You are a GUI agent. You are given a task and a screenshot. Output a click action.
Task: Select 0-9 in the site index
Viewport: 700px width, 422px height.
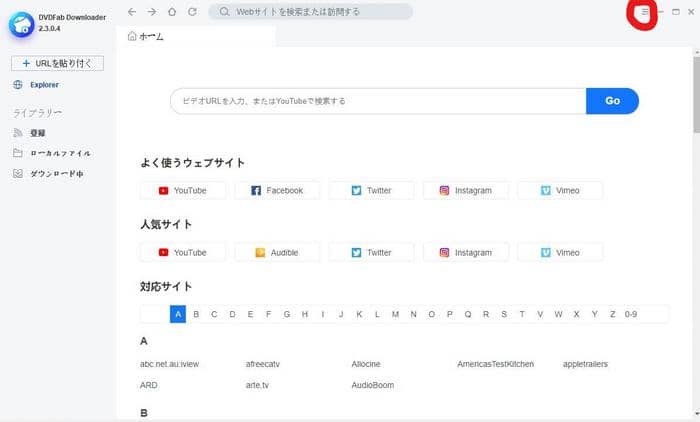coord(631,314)
